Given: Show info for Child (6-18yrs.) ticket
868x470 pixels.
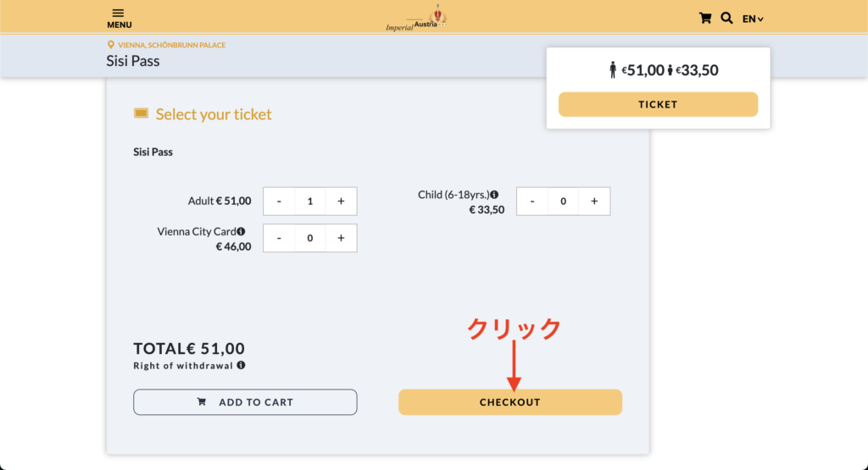Looking at the screenshot, I should point(494,195).
